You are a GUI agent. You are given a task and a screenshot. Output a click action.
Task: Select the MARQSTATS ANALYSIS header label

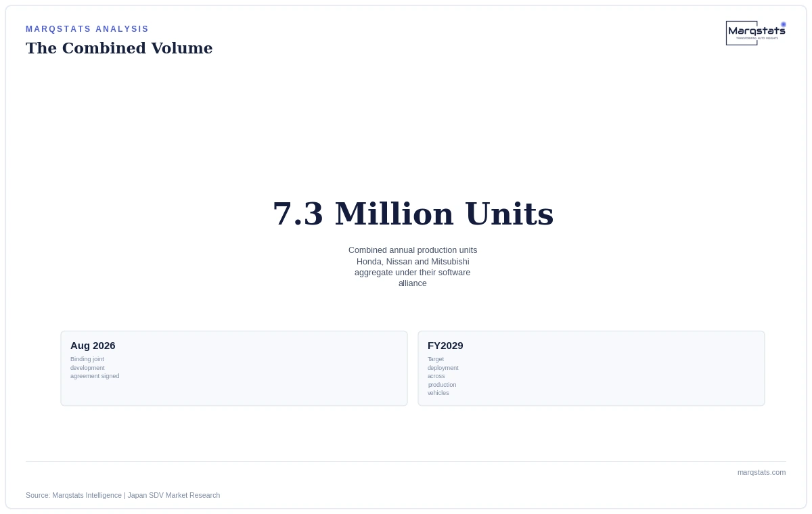(87, 29)
